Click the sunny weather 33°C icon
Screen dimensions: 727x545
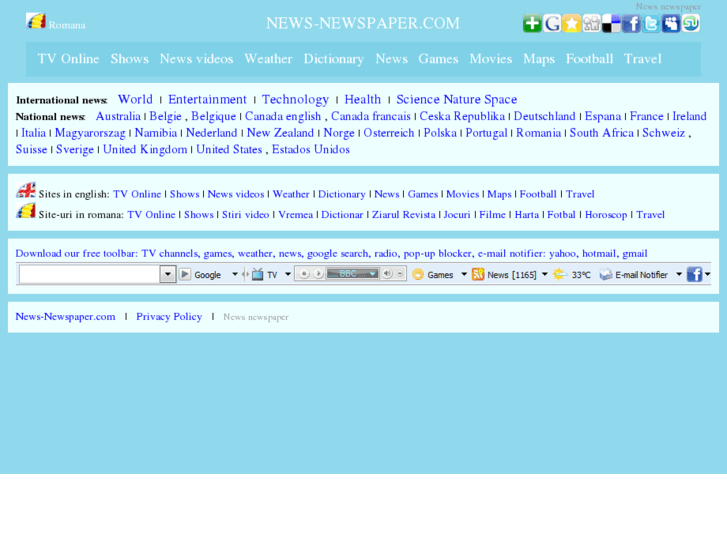(560, 274)
